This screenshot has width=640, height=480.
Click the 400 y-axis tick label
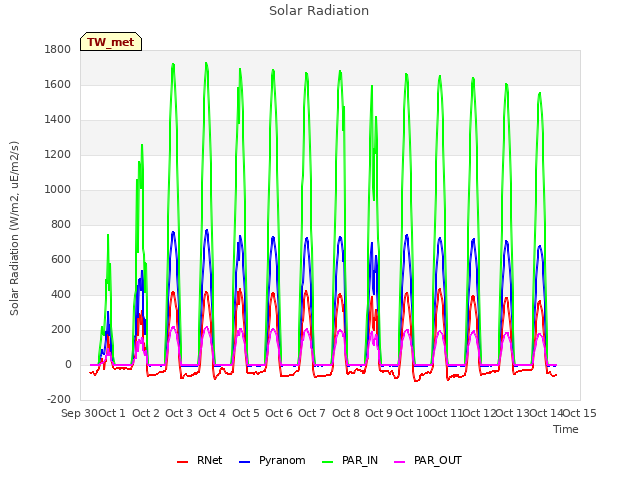point(61,295)
